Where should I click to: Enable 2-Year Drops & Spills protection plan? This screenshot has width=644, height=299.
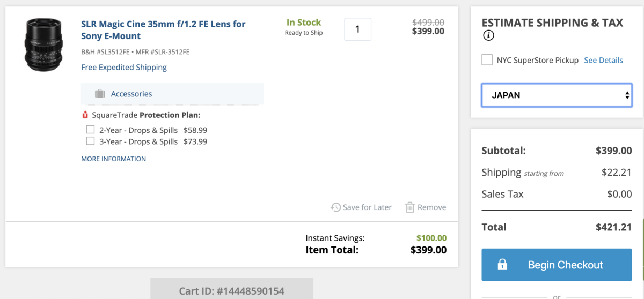[x=91, y=130]
